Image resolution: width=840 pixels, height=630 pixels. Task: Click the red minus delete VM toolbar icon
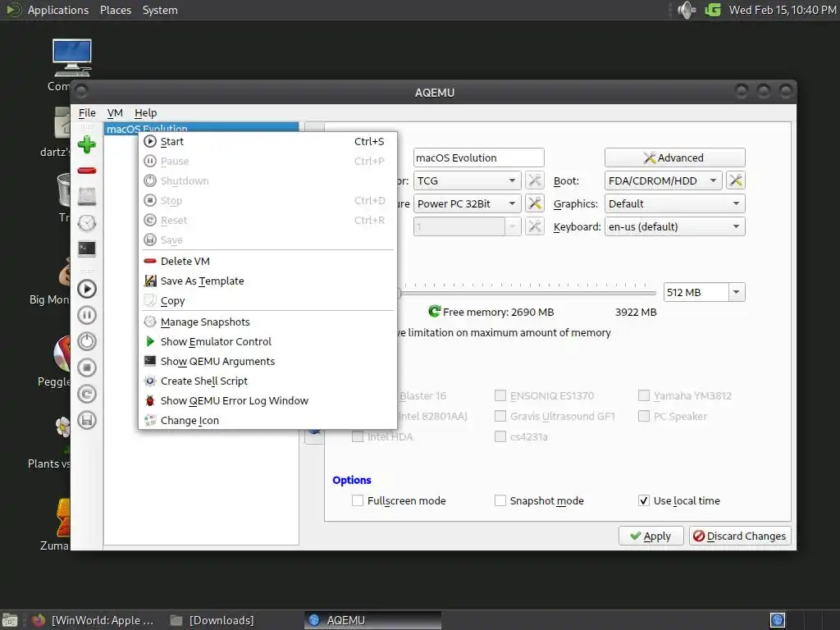pos(87,171)
